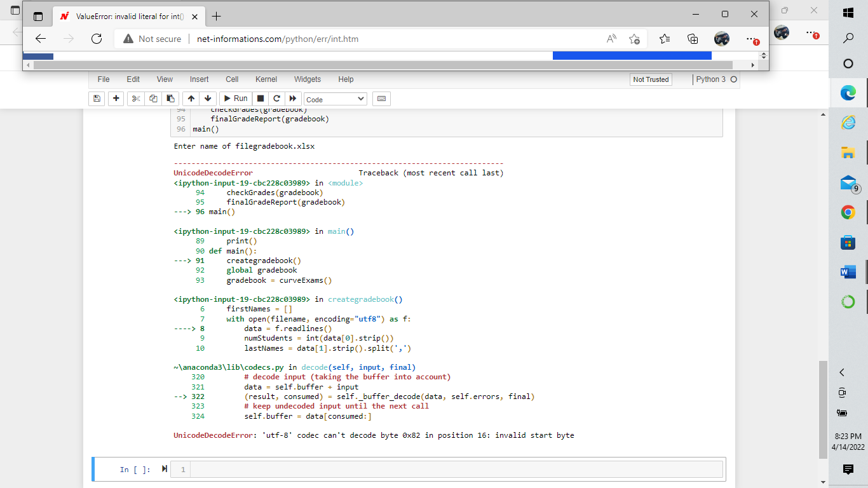This screenshot has height=488, width=868.
Task: Save the notebook with the floppy disk icon
Action: click(x=97, y=98)
